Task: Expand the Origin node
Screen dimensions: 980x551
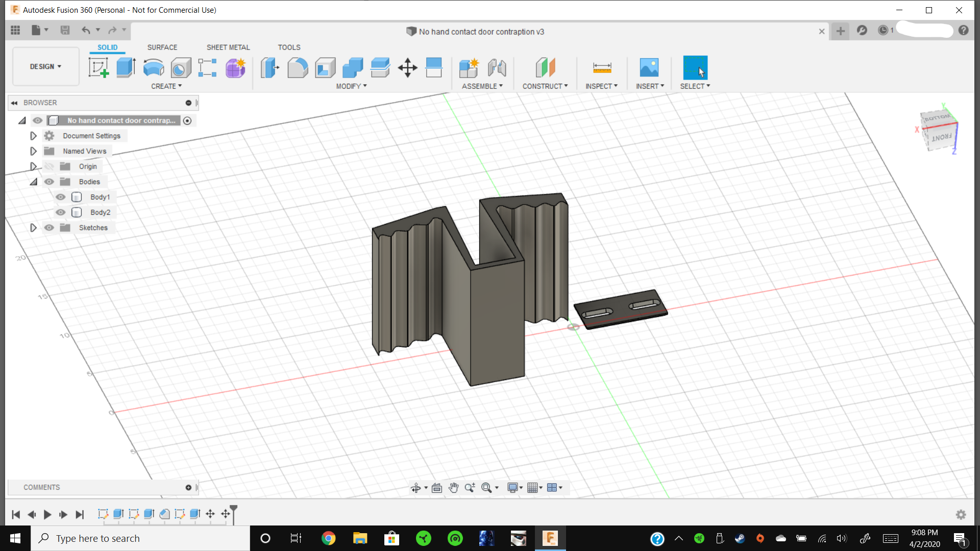Action: pyautogui.click(x=33, y=166)
